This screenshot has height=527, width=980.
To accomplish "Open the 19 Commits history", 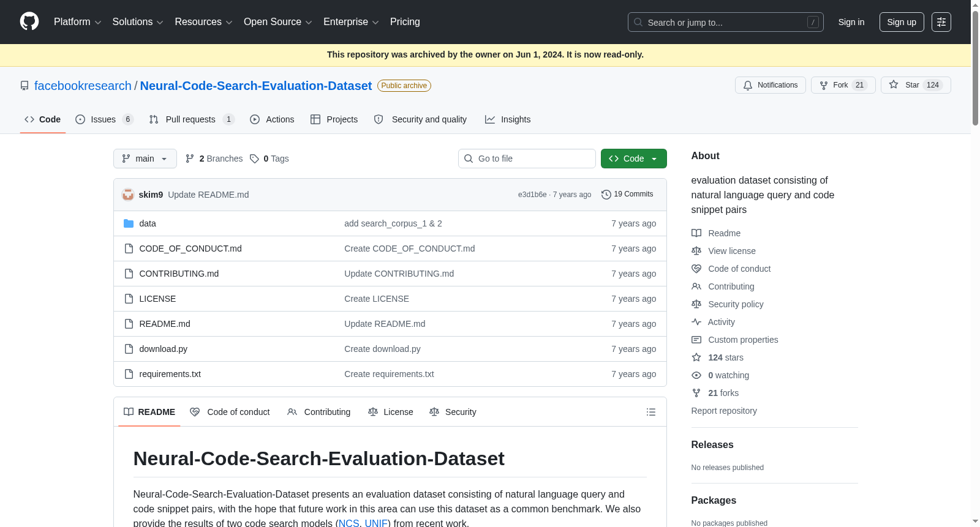I will [627, 194].
